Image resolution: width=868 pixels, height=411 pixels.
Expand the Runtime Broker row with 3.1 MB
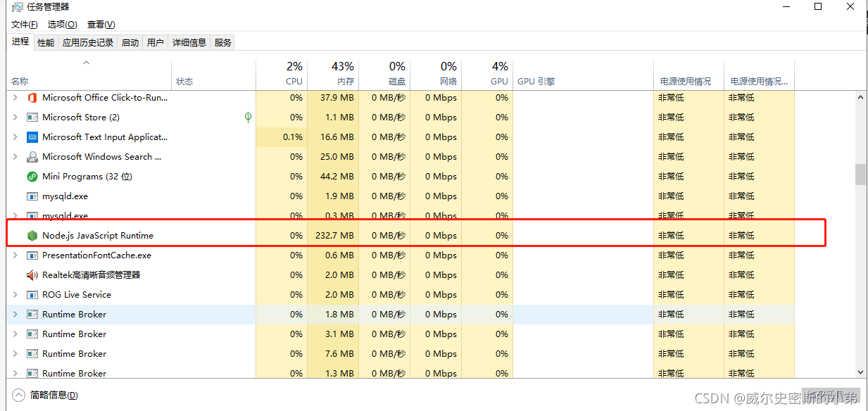(x=15, y=334)
